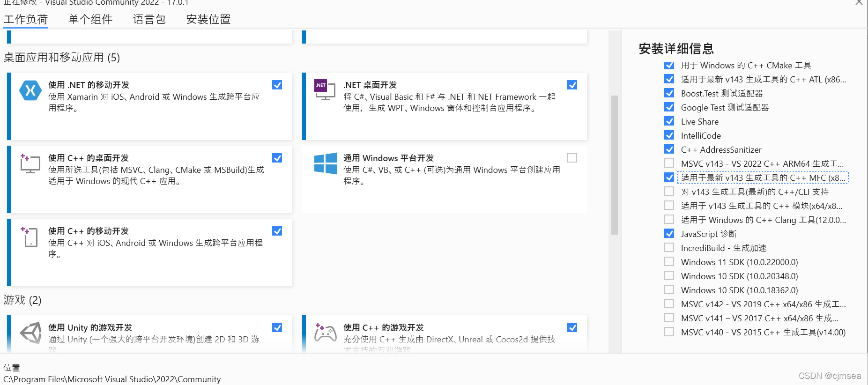Open the 安装位置 tab
This screenshot has width=868, height=385.
(x=208, y=19)
